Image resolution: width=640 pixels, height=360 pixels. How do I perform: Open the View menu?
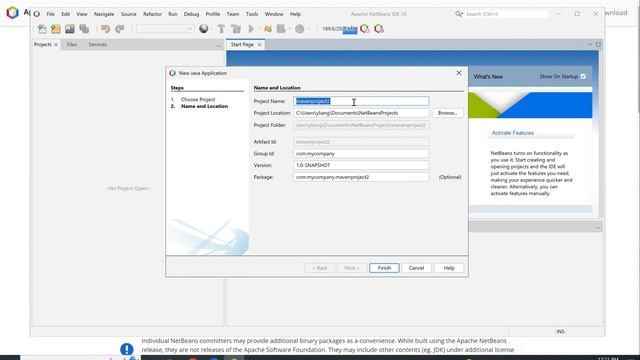(82, 14)
